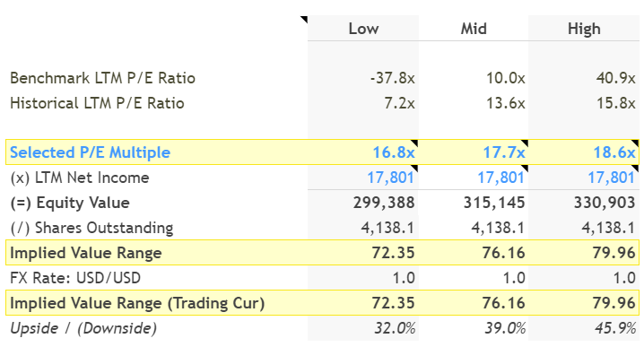Click the Benchmark LTM P/E Ratio label
The image size is (644, 347).
102,78
